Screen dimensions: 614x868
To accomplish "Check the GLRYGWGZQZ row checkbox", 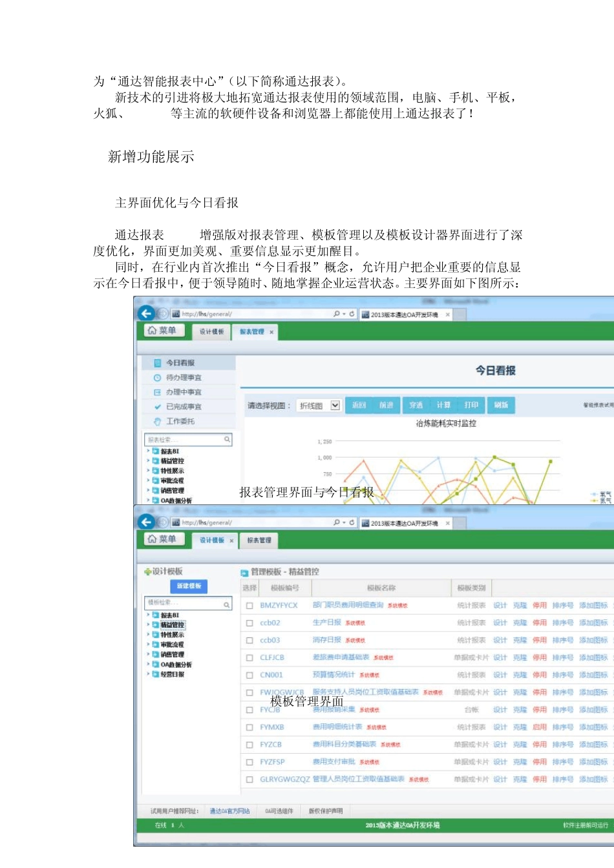I will coord(249,780).
